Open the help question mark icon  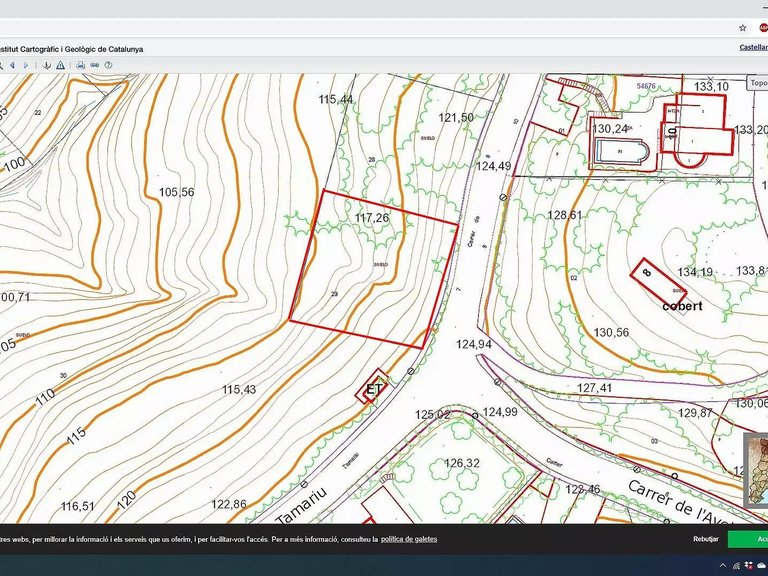point(108,65)
